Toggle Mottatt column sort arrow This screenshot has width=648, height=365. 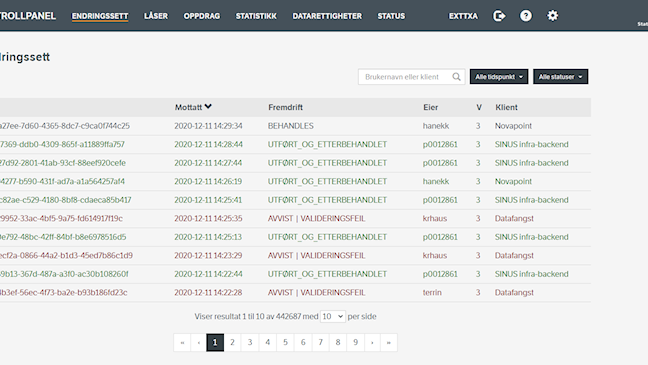(208, 107)
